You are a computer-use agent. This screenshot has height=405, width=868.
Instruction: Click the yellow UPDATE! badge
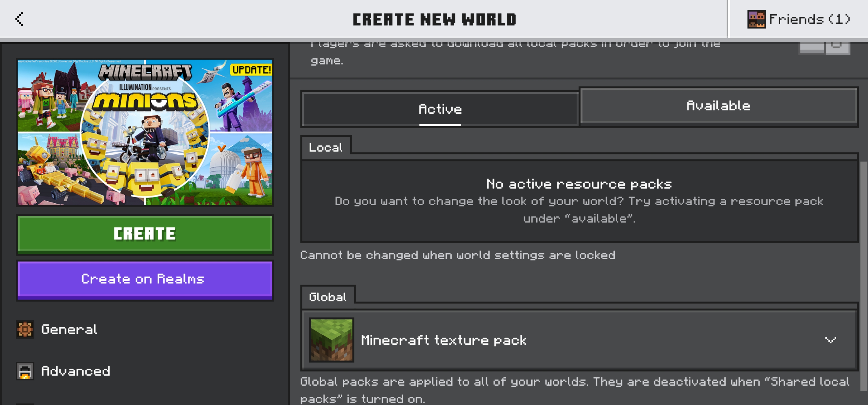click(251, 69)
